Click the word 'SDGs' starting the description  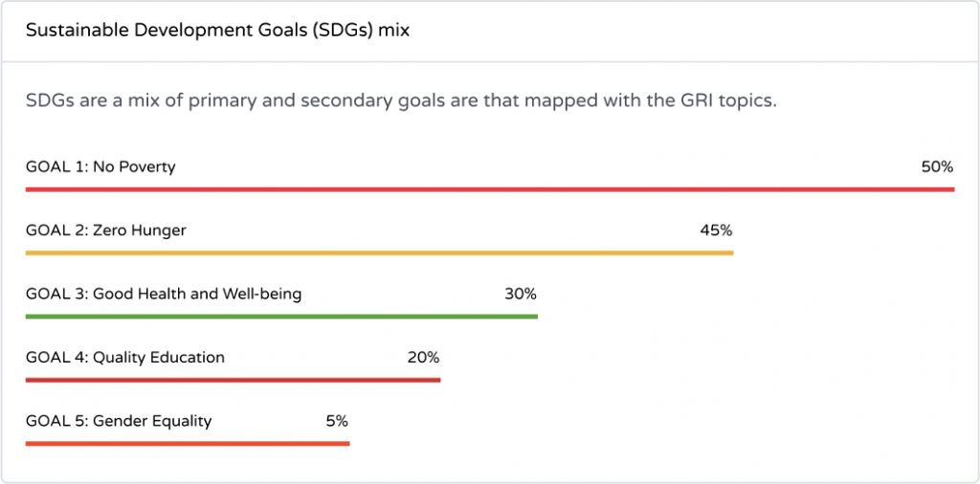[50, 100]
